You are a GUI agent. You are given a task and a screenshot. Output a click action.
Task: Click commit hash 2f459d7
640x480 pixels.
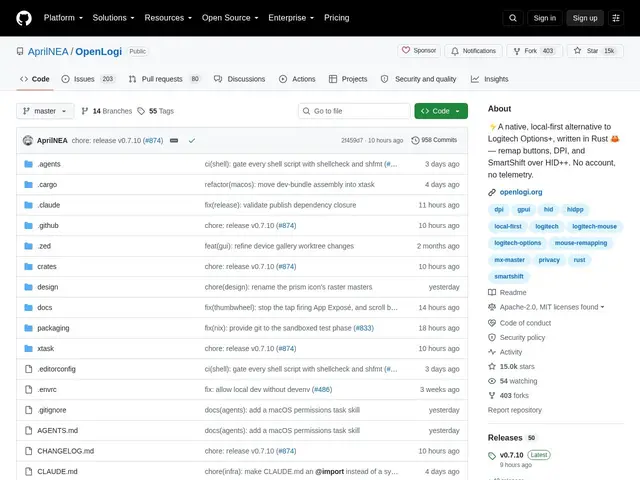352,140
